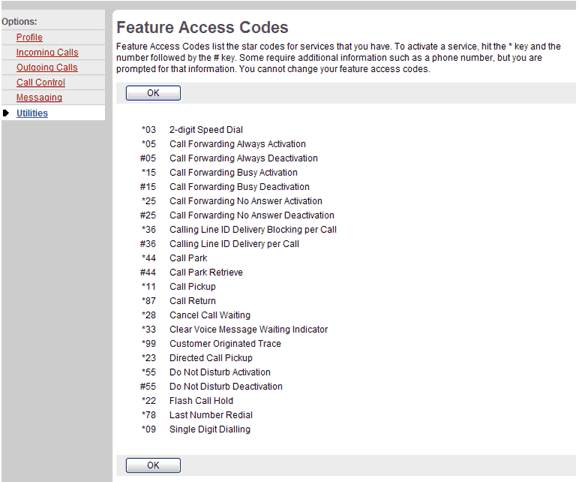Click the Feature Access Codes heading
The image size is (579, 482).
click(202, 27)
